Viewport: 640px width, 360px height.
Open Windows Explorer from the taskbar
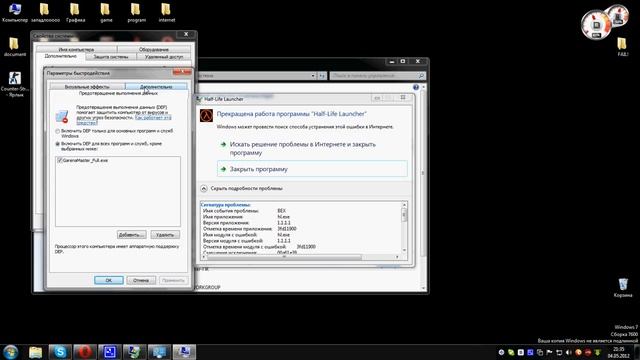pyautogui.click(x=36, y=352)
